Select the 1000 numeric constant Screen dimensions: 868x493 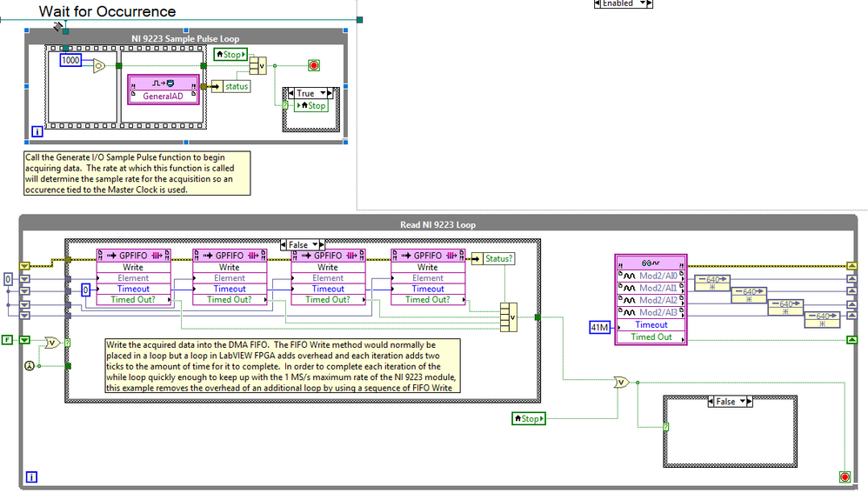(x=70, y=60)
